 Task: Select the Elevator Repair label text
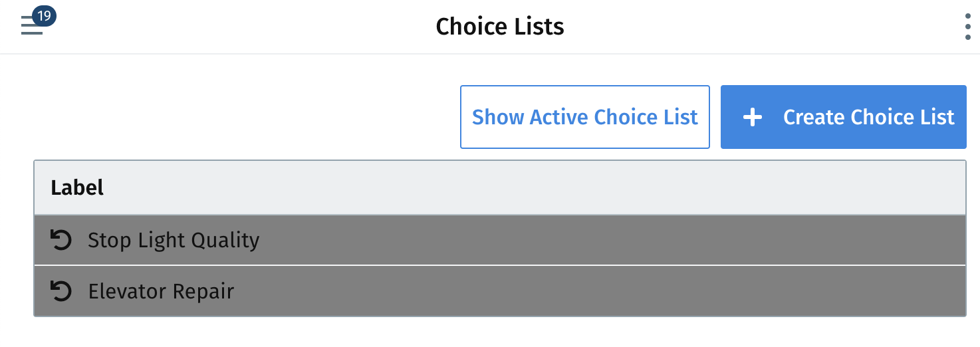pos(161,291)
